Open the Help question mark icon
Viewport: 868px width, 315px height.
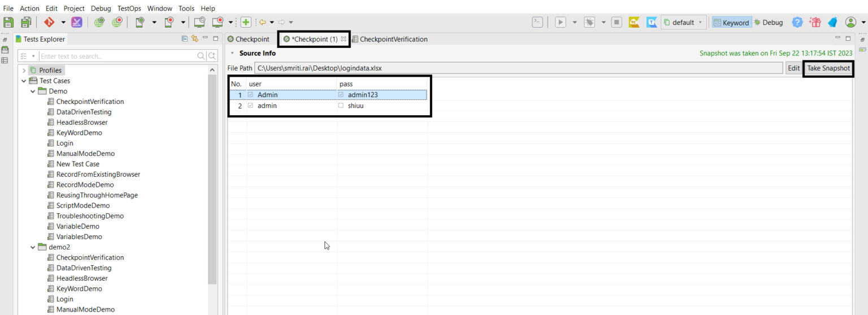click(797, 23)
